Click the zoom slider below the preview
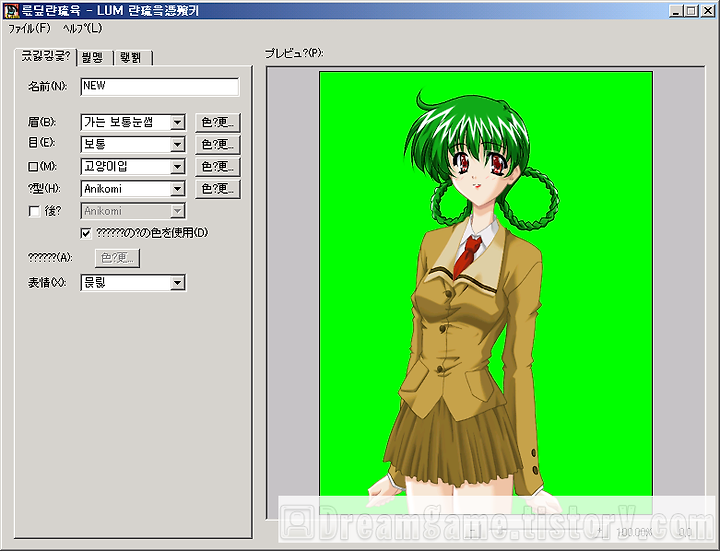Viewport: 720px width, 551px height. click(535, 532)
